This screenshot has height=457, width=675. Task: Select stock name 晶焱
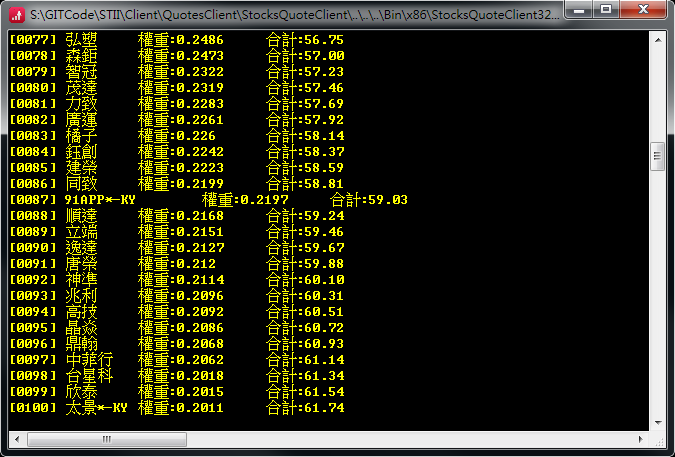coord(81,328)
